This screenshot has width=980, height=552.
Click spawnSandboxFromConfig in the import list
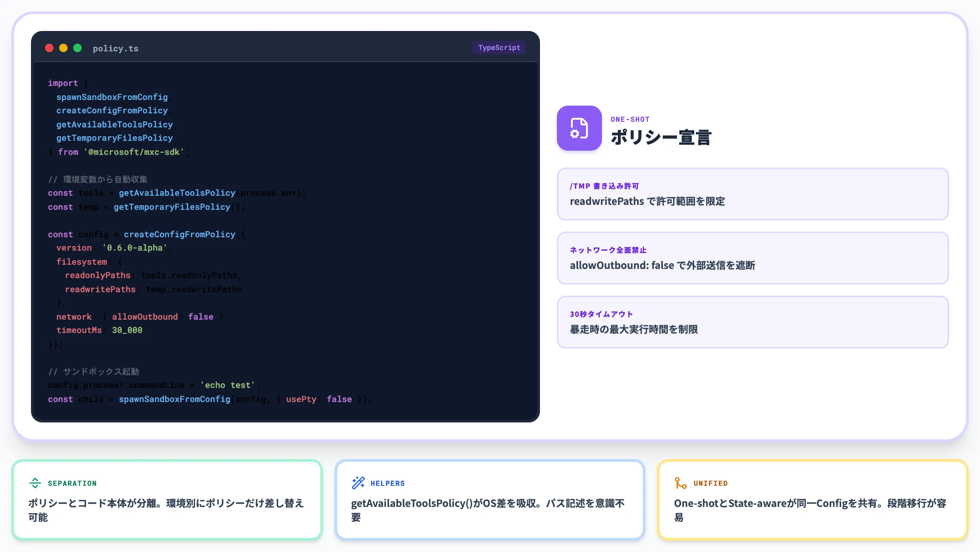pos(112,97)
